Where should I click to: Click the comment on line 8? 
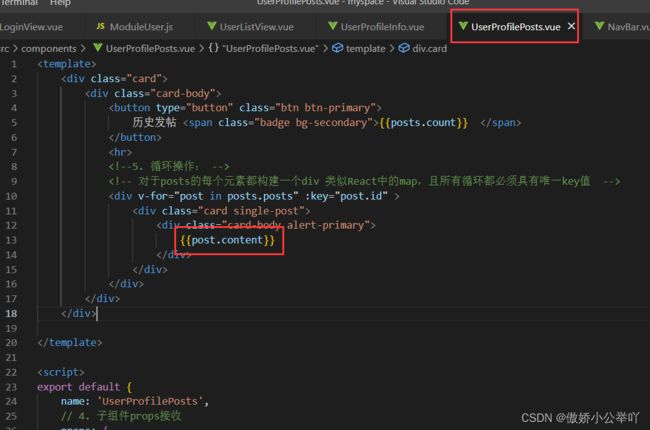[x=169, y=167]
